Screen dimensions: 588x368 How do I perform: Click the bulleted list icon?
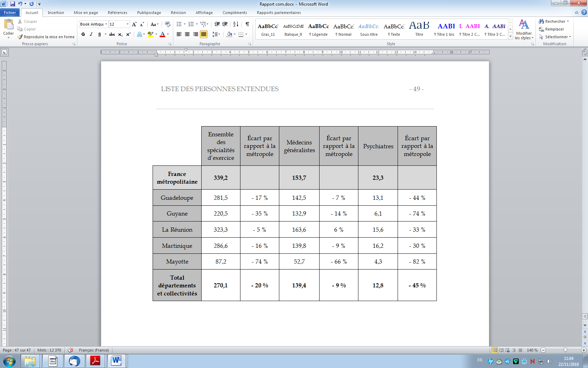pos(179,24)
